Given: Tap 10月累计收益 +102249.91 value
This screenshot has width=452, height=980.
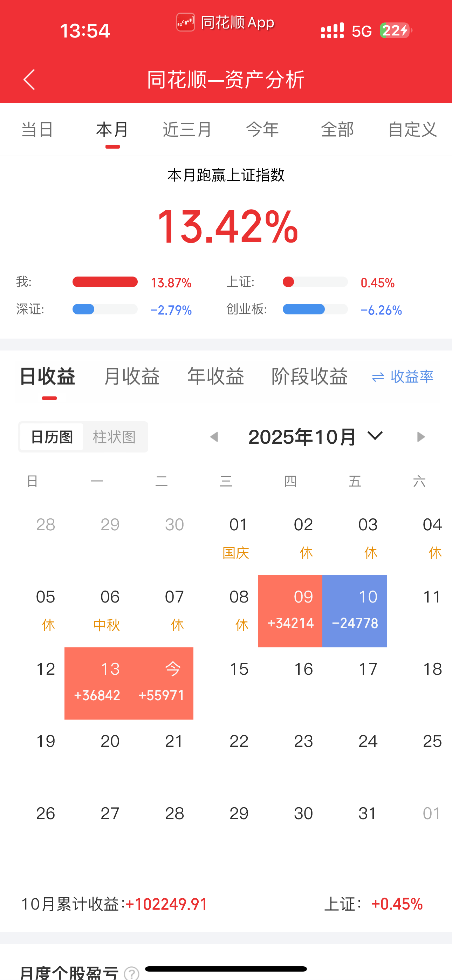Looking at the screenshot, I should [166, 904].
